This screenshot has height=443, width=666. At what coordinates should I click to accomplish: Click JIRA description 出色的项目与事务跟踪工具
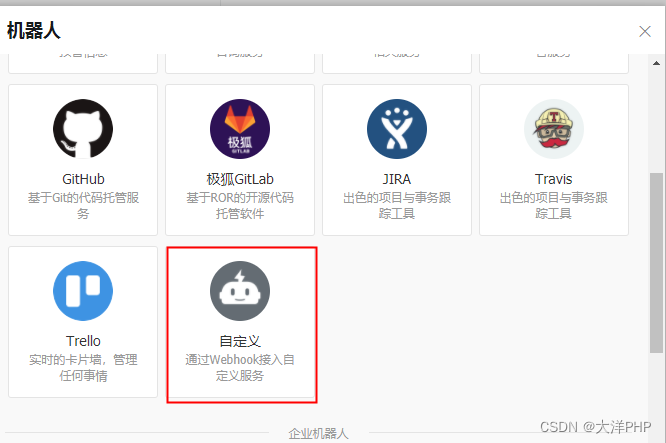tap(397, 206)
